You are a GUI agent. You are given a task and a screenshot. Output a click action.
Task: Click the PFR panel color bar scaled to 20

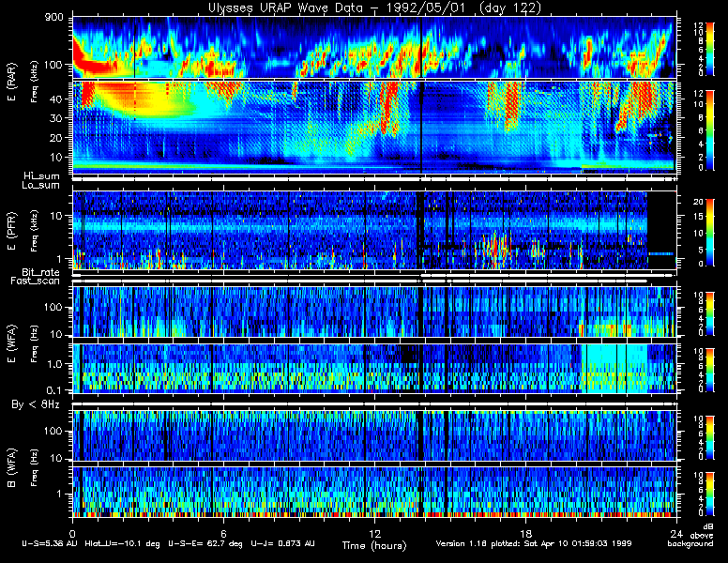click(710, 233)
